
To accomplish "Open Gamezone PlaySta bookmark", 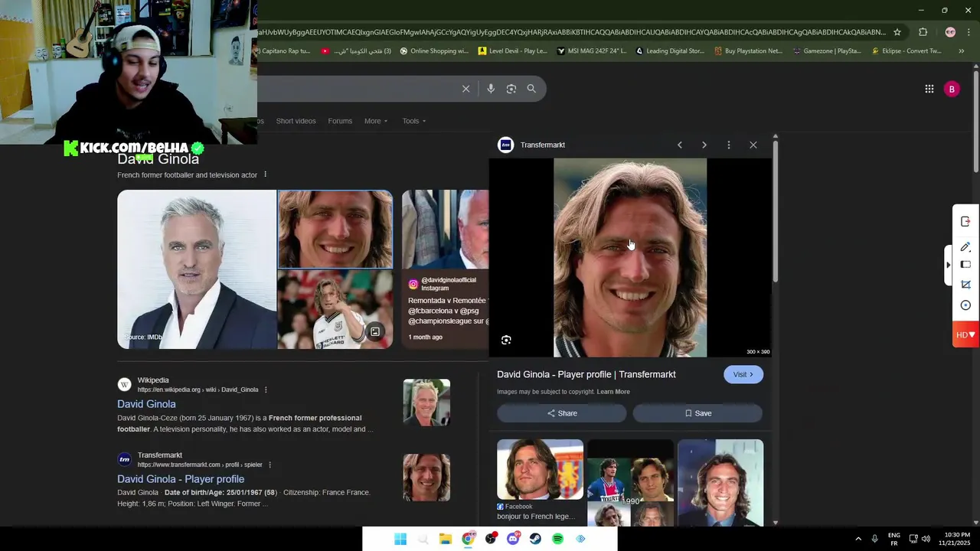I will coord(827,51).
